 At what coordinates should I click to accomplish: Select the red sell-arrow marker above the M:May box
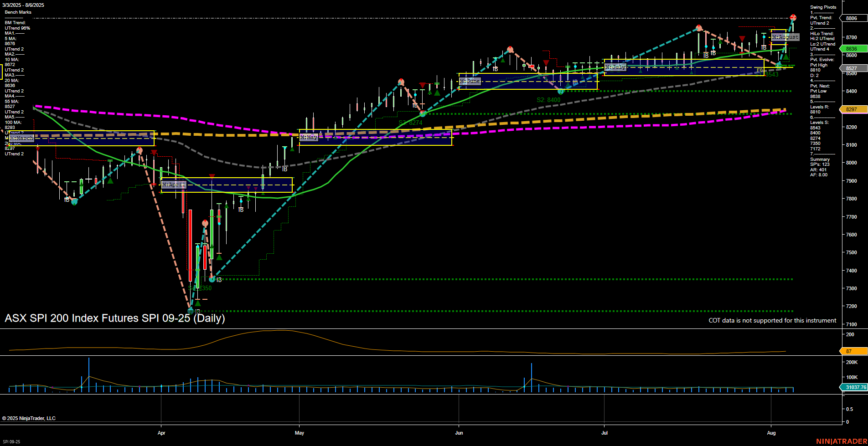click(x=423, y=86)
